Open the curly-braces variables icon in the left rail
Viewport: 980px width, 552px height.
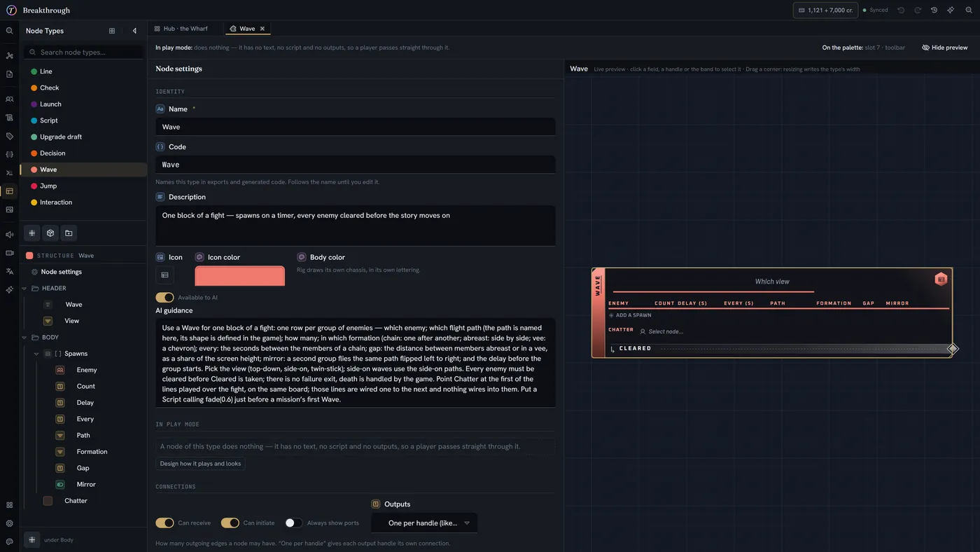(x=9, y=154)
